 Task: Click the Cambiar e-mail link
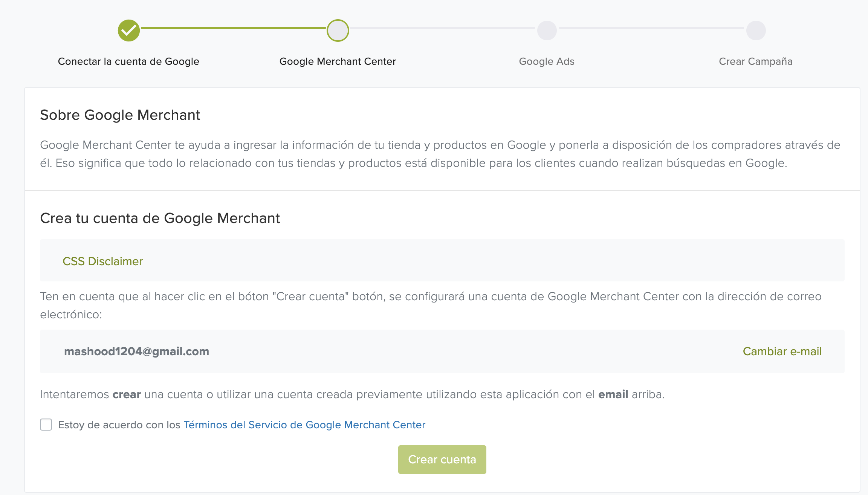point(782,351)
